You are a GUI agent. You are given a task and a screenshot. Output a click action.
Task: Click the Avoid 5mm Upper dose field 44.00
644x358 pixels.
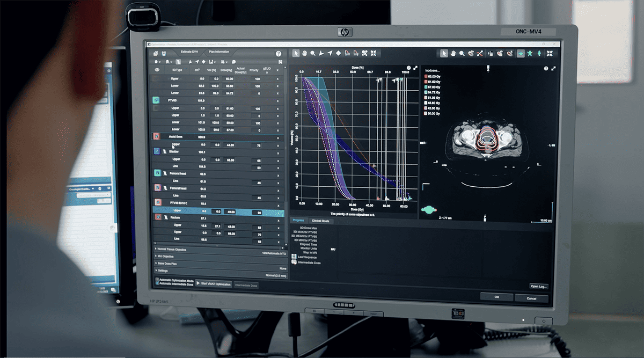pos(230,145)
